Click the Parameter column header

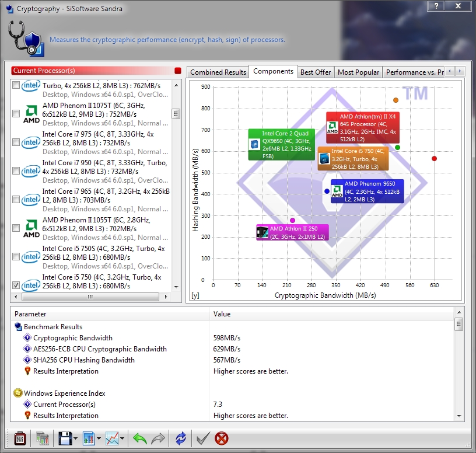pyautogui.click(x=110, y=314)
